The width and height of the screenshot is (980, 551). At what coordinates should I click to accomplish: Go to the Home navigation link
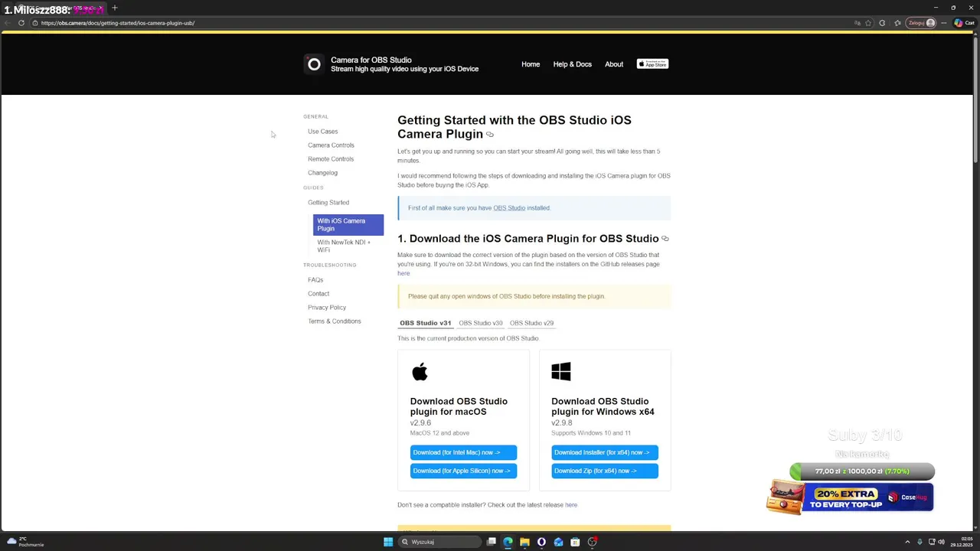pos(531,64)
